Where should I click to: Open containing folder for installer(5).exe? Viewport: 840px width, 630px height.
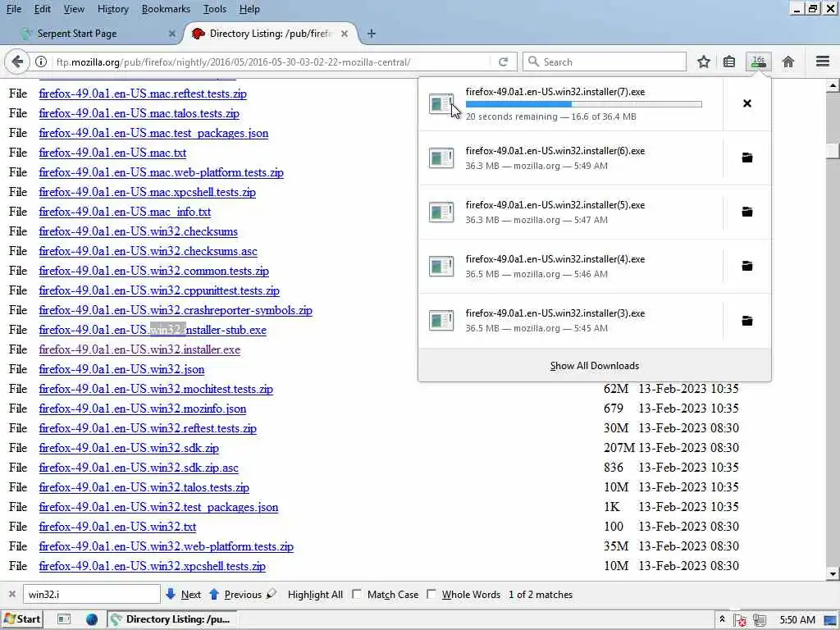click(746, 212)
